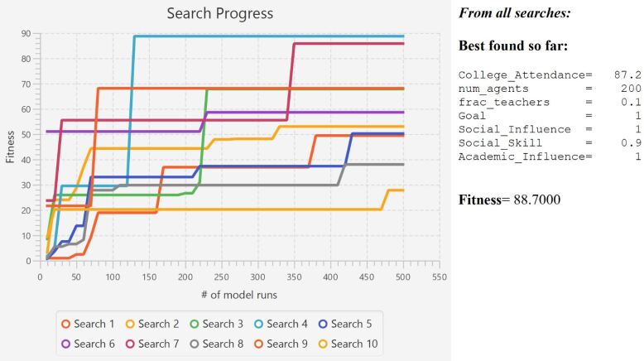The height and width of the screenshot is (361, 644).
Task: Select the purple Search 6 legend marker
Action: coord(65,344)
